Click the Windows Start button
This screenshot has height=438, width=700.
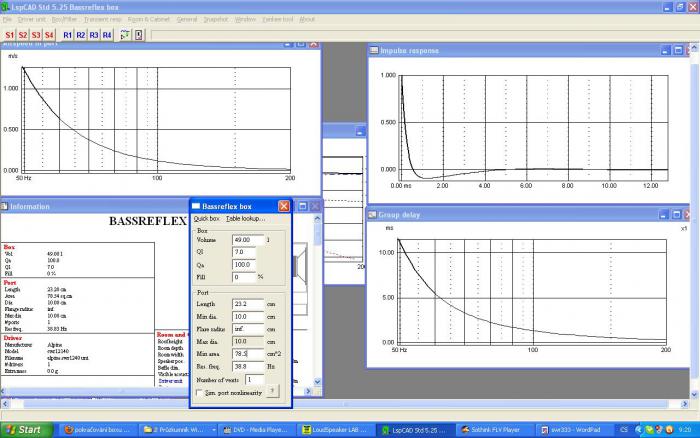(x=26, y=430)
